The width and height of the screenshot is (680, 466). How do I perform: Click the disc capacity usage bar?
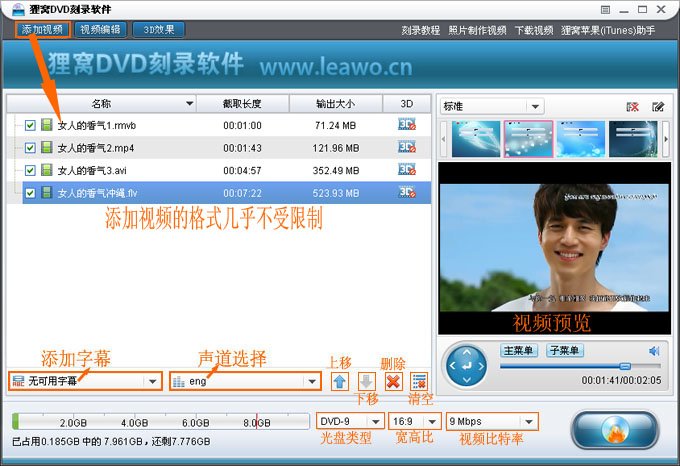click(x=161, y=421)
